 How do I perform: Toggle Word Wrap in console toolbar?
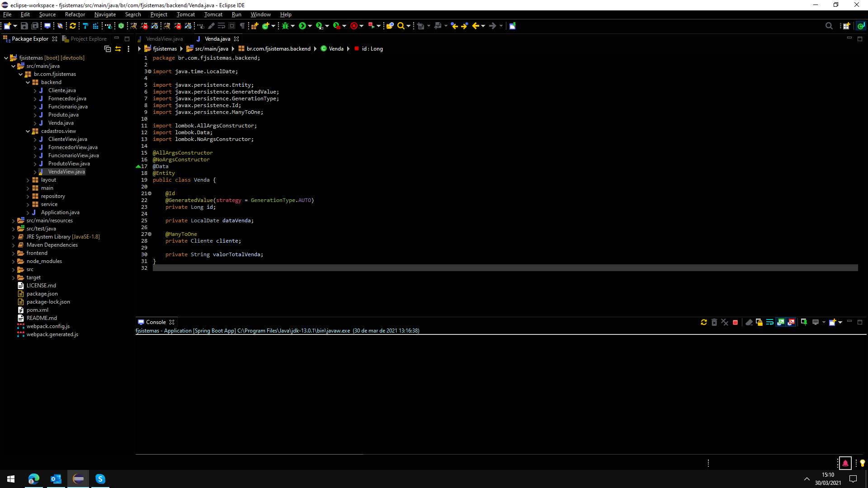pos(770,322)
